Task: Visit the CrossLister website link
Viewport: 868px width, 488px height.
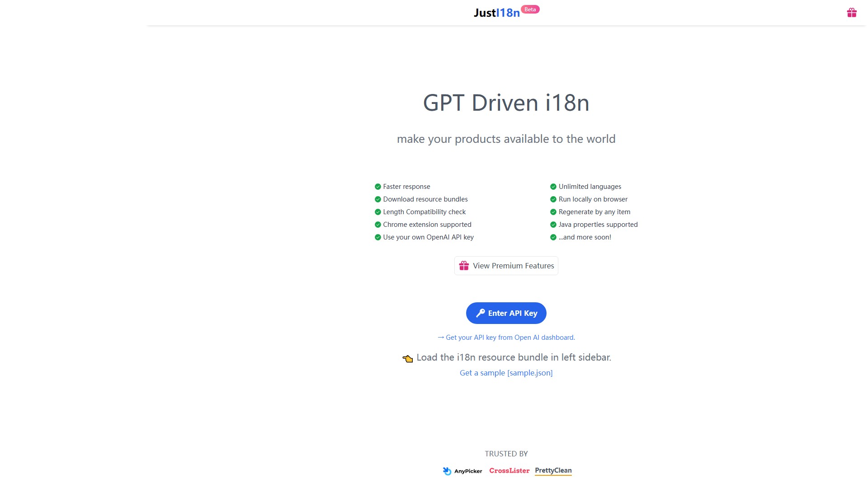Action: [x=509, y=470]
